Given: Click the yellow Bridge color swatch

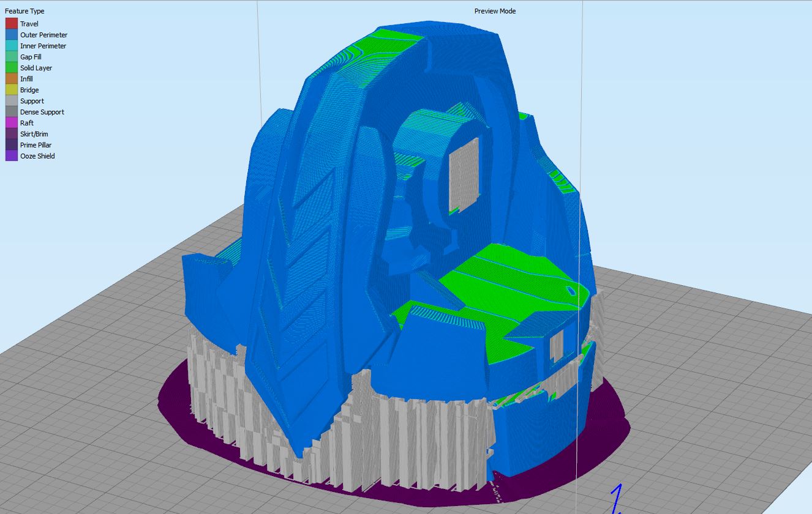Looking at the screenshot, I should click(x=11, y=90).
